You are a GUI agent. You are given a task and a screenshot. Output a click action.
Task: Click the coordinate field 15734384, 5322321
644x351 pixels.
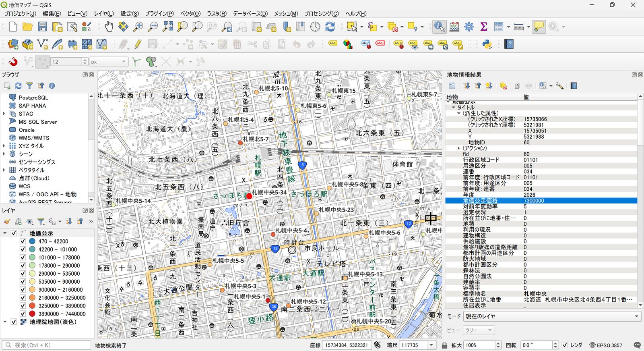346,345
